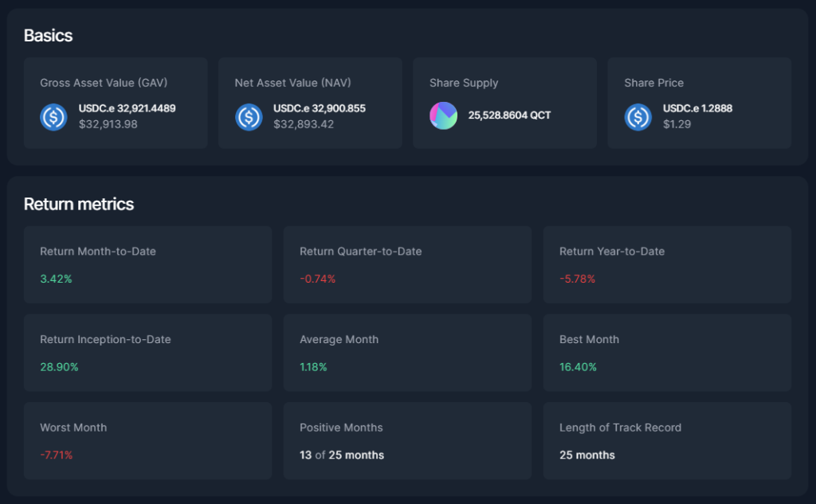
Task: Click the QCT token icon in Share Supply
Action: (x=443, y=115)
